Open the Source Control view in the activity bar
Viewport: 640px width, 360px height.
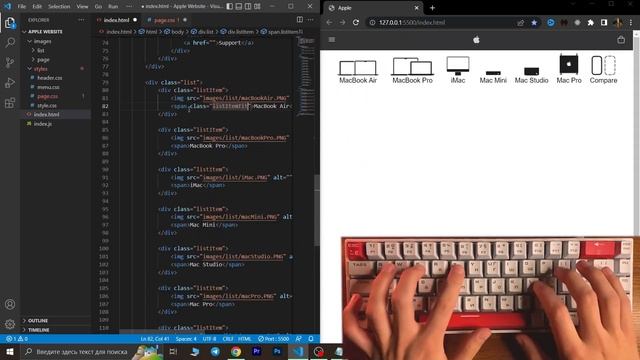(10, 62)
